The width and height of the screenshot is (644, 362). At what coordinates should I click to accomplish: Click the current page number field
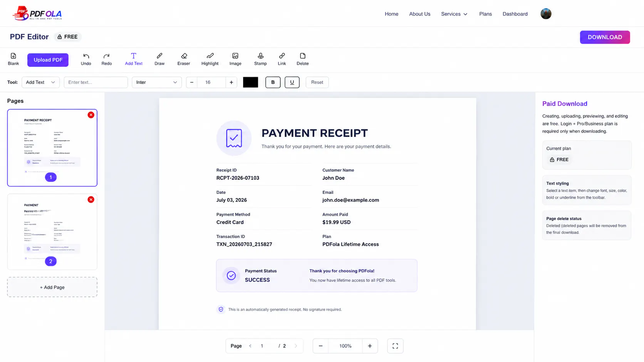click(x=262, y=346)
